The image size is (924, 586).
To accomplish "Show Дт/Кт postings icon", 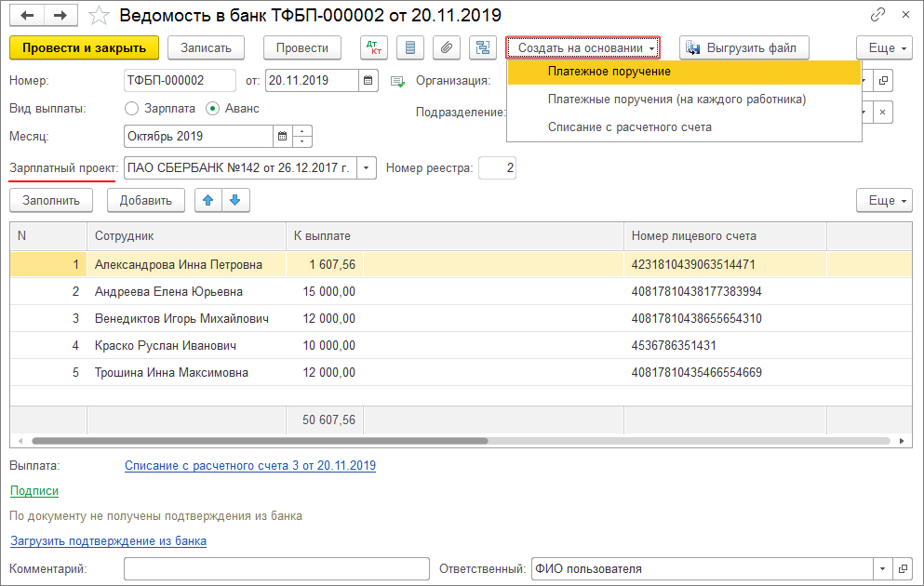I will pos(374,47).
